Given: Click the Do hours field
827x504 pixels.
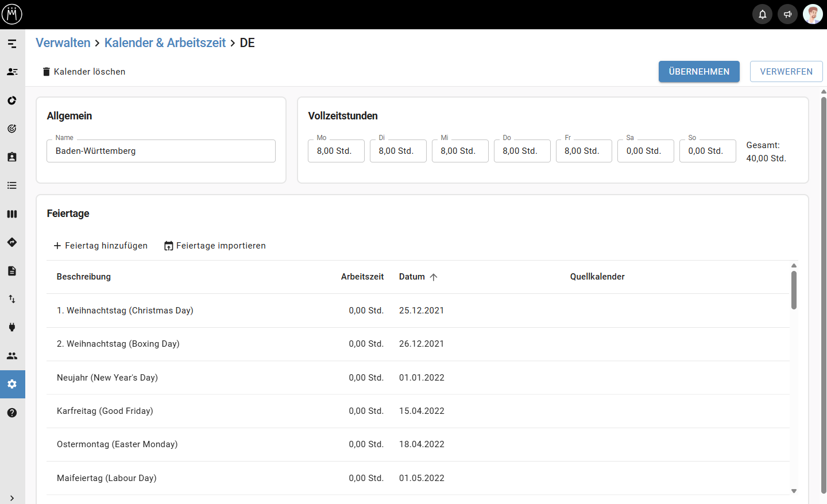Looking at the screenshot, I should tap(522, 151).
